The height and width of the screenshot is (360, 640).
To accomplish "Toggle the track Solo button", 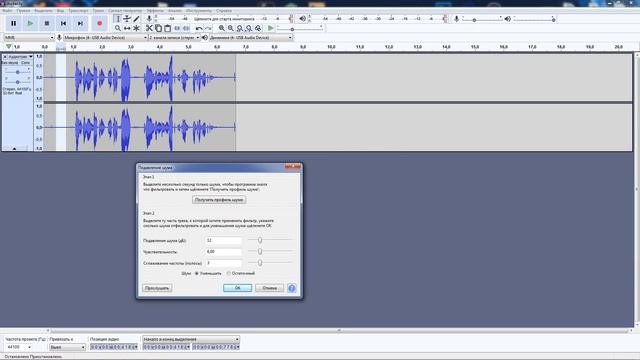I will click(x=25, y=63).
